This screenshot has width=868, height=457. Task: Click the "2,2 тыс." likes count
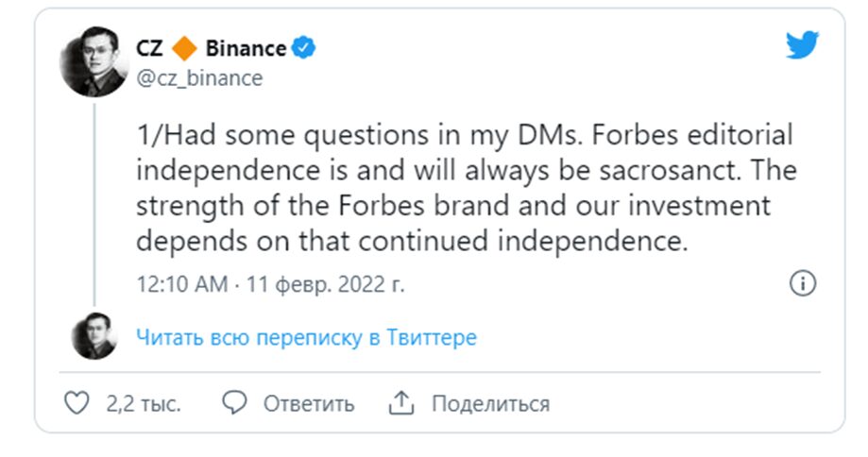(x=144, y=404)
